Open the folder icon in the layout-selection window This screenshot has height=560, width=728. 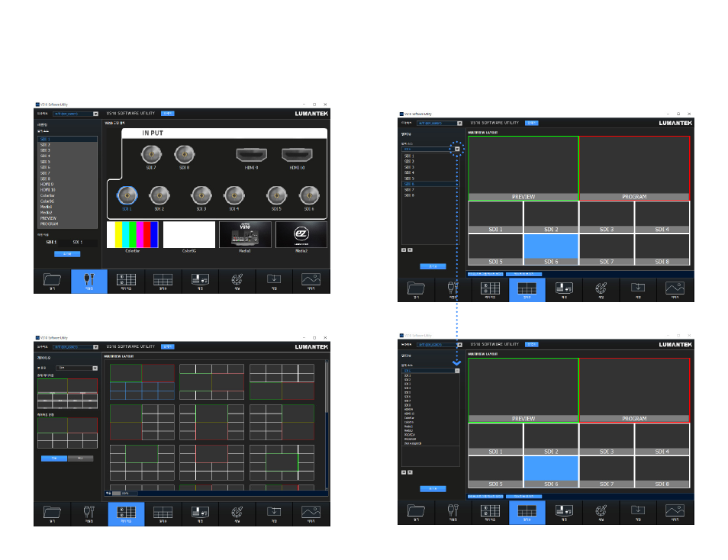pyautogui.click(x=52, y=513)
